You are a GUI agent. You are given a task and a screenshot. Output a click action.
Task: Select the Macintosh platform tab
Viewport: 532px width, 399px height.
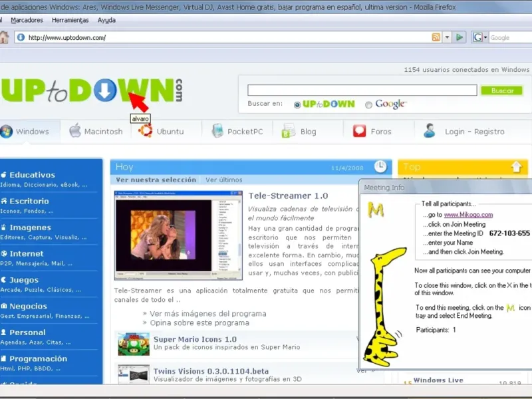pyautogui.click(x=96, y=131)
